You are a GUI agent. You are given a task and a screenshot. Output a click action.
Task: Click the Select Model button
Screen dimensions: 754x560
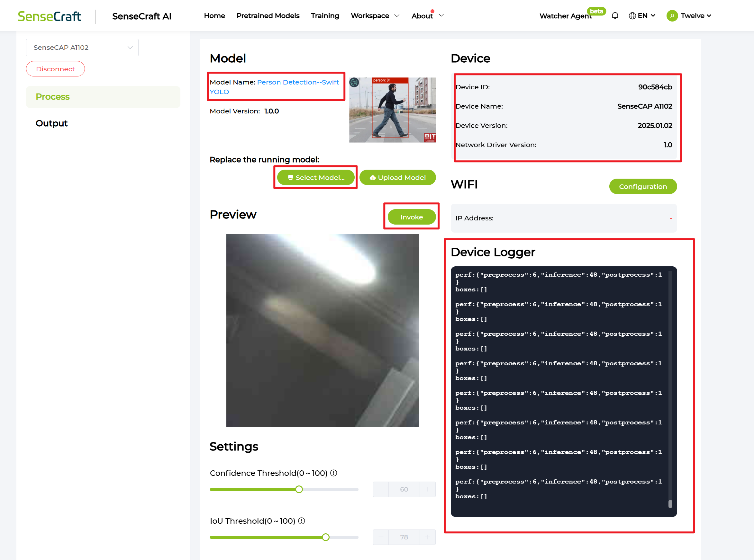[x=316, y=178]
